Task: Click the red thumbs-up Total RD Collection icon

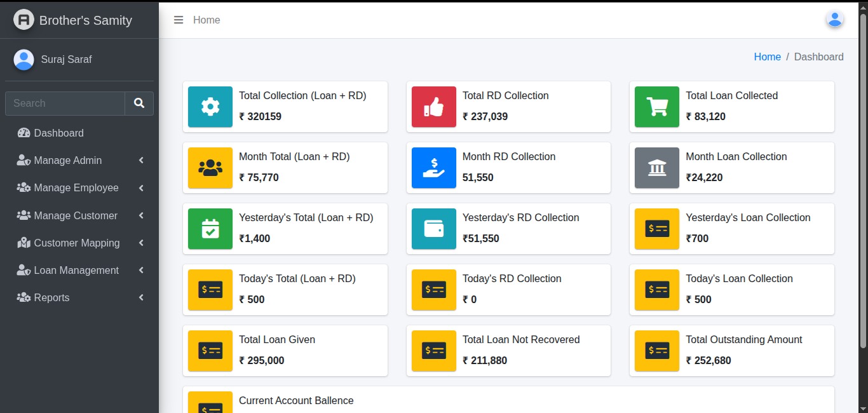Action: click(x=433, y=107)
